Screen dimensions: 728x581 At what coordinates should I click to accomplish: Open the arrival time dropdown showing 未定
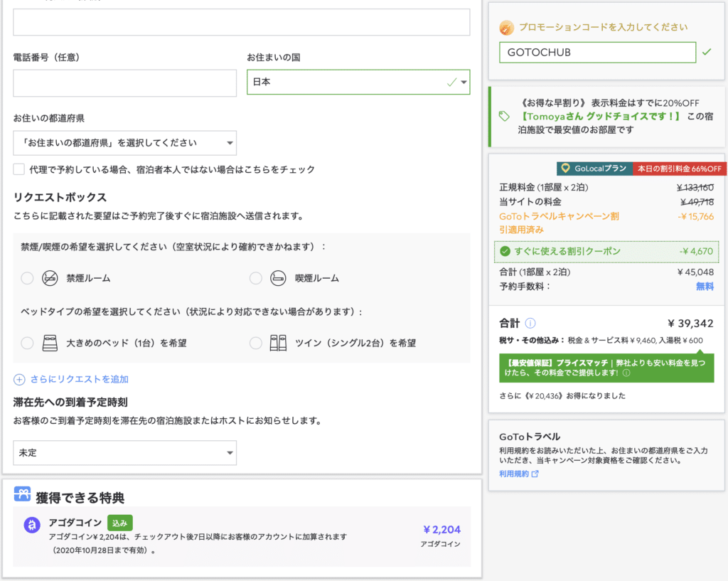point(124,453)
